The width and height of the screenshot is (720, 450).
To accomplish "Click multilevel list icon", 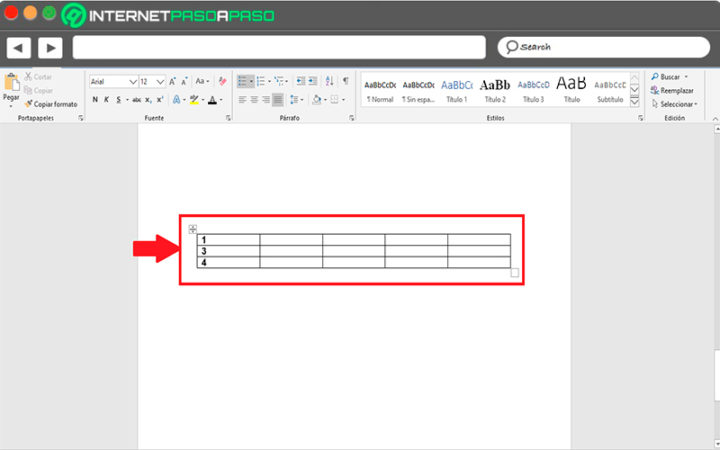I will click(x=279, y=82).
